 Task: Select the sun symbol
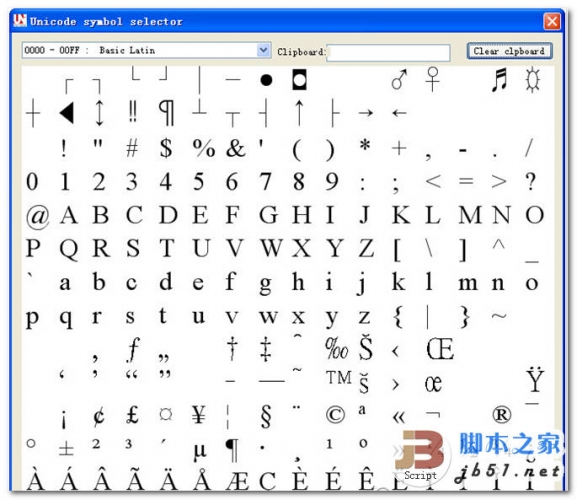[532, 79]
